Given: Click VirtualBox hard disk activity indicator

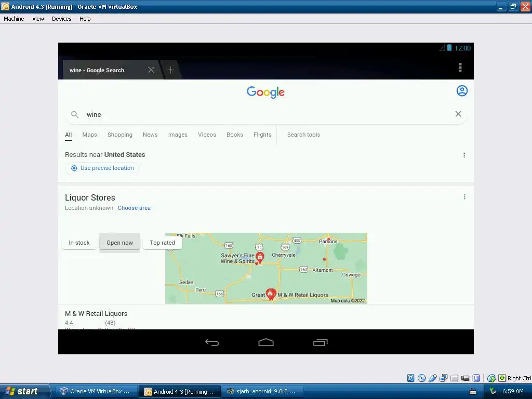Looking at the screenshot, I should coord(410,378).
